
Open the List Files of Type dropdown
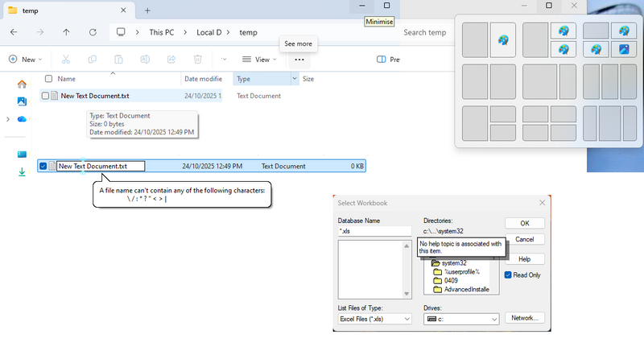pos(374,320)
